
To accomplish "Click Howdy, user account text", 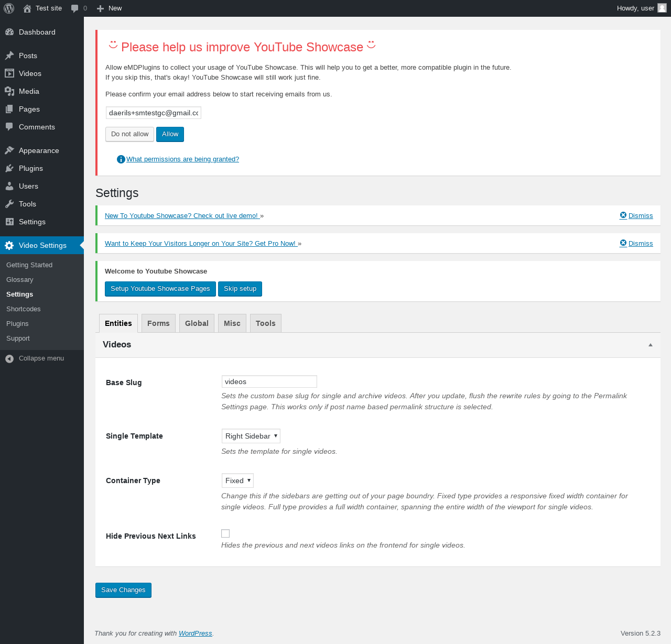I will pyautogui.click(x=635, y=8).
